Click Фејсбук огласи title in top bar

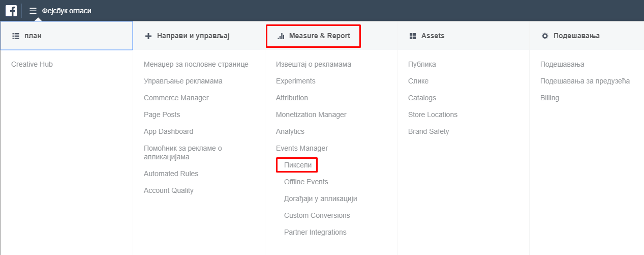67,11
